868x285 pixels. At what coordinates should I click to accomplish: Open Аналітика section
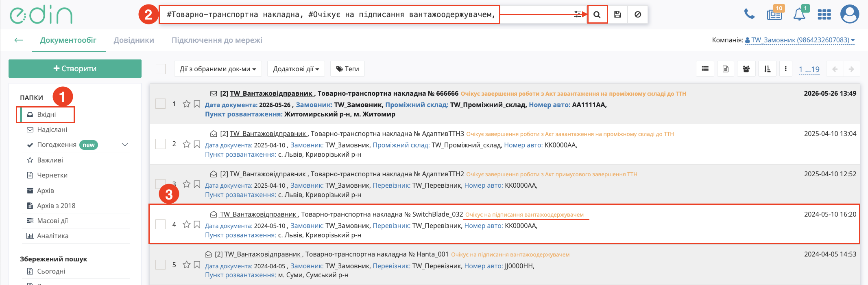coord(52,236)
